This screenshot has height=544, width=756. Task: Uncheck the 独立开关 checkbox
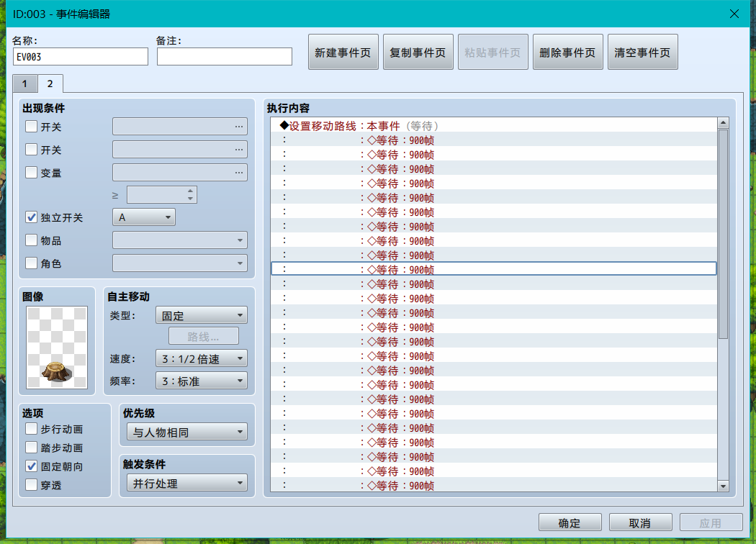coord(32,217)
